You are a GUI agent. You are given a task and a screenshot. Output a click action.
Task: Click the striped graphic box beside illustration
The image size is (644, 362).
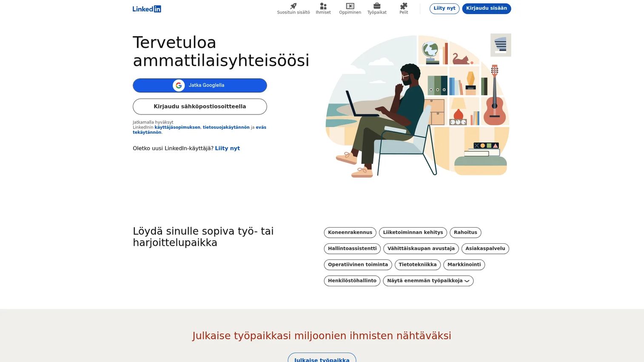pyautogui.click(x=501, y=45)
